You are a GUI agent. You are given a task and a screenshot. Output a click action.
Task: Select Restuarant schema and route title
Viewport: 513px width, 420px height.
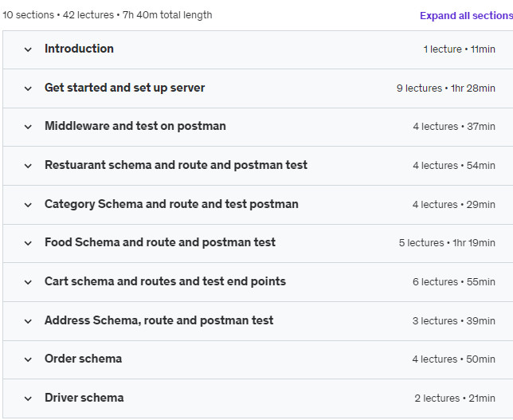(x=176, y=165)
